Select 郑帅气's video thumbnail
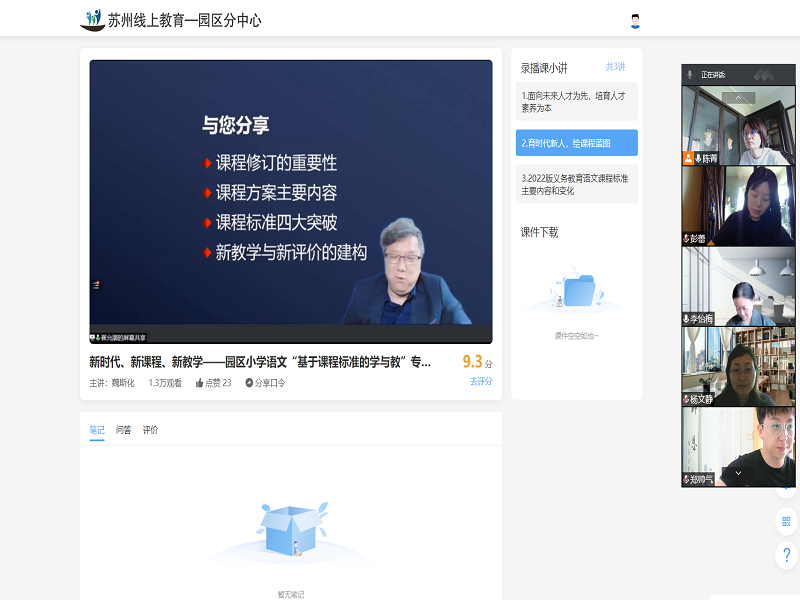The height and width of the screenshot is (600, 800). coord(738,446)
